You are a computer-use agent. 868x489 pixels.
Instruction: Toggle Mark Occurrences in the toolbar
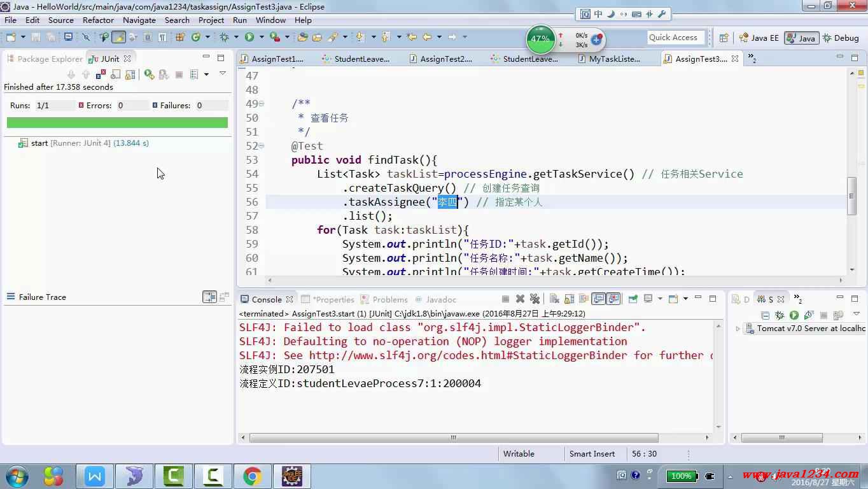[x=118, y=37]
